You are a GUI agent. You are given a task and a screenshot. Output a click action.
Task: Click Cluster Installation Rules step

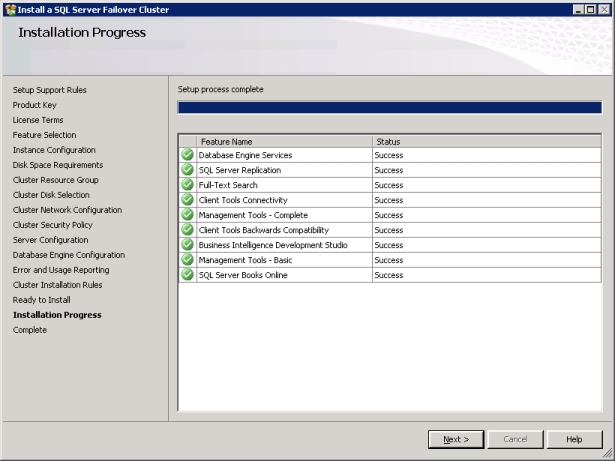57,285
